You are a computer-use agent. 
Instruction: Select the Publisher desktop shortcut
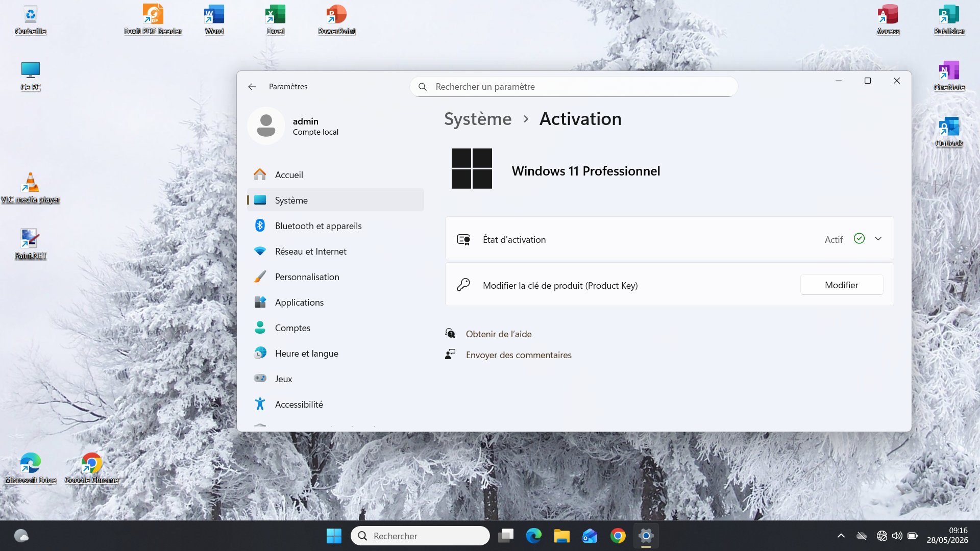[949, 20]
